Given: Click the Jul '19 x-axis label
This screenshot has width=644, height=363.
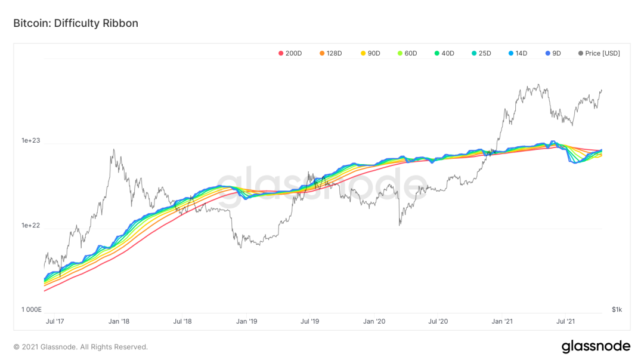Looking at the screenshot, I should coord(309,321).
